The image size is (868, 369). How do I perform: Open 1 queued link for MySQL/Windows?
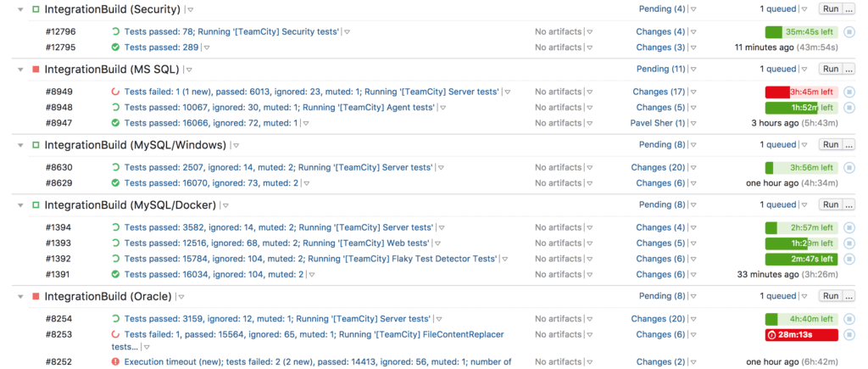[x=778, y=144]
